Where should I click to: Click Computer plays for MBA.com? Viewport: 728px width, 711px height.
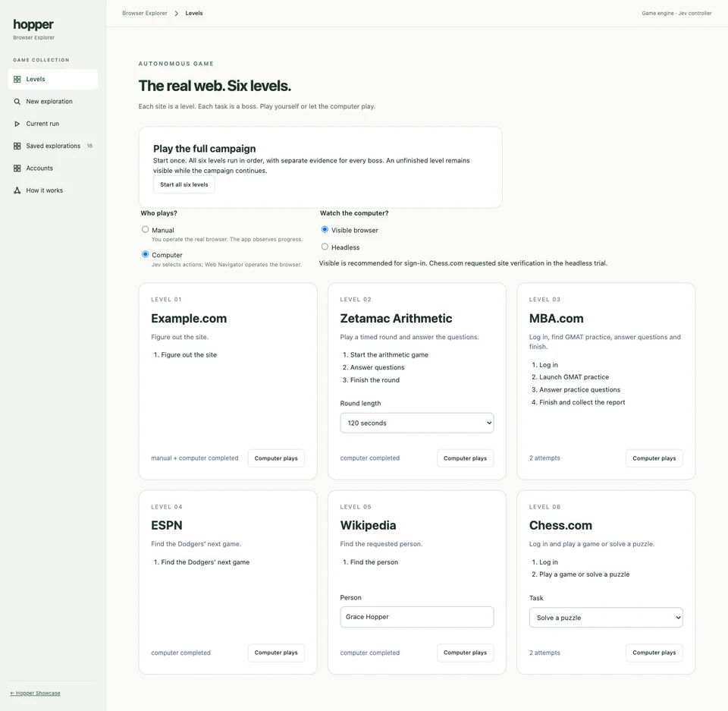pos(654,458)
